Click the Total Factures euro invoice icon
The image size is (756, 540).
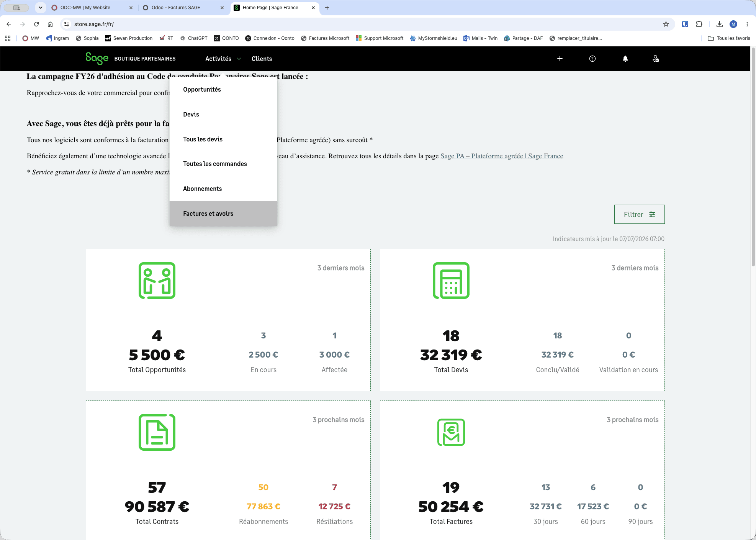[x=451, y=432]
